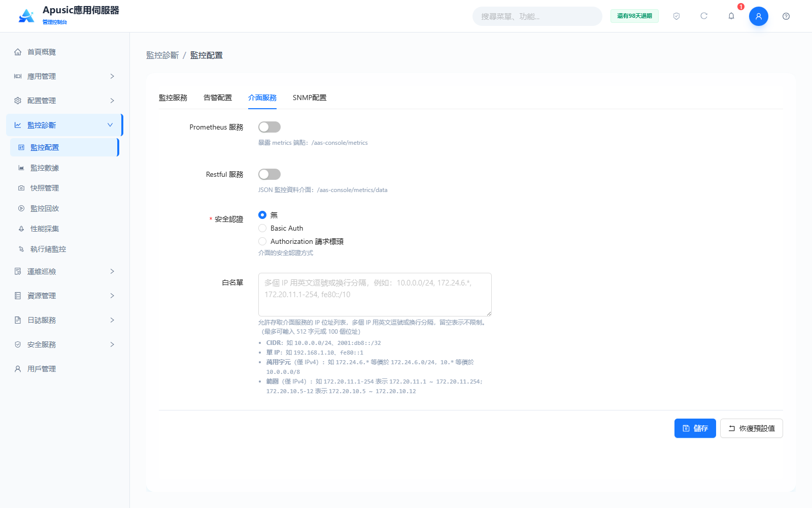Click the chart icon beside 監控診斷

click(x=18, y=125)
